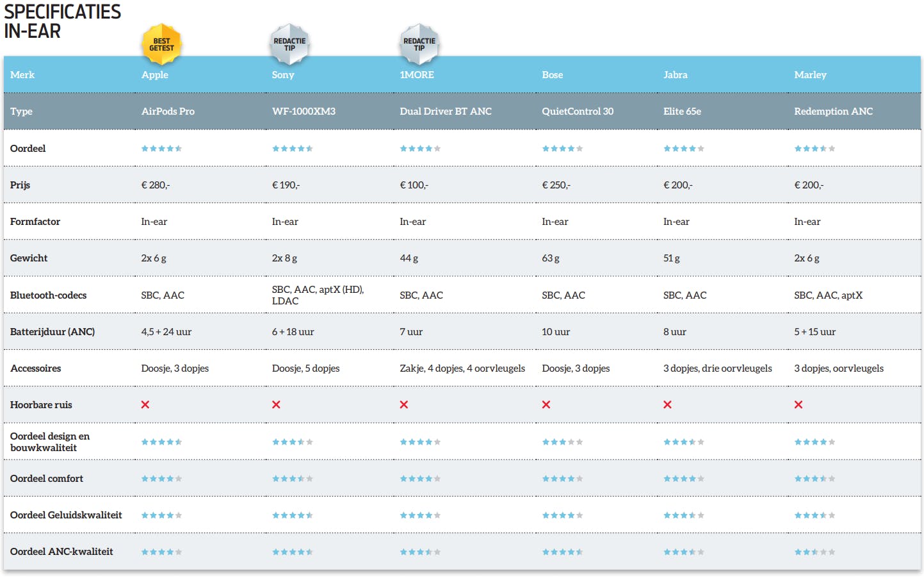This screenshot has width=924, height=578.
Task: Select the Elite 65e type cell
Action: pos(682,111)
